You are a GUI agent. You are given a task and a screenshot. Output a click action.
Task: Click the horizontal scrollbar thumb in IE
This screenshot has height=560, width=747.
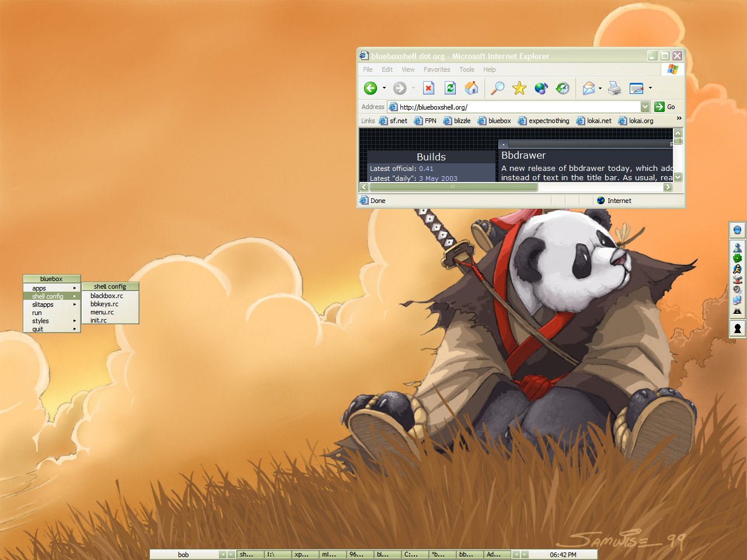pyautogui.click(x=453, y=187)
